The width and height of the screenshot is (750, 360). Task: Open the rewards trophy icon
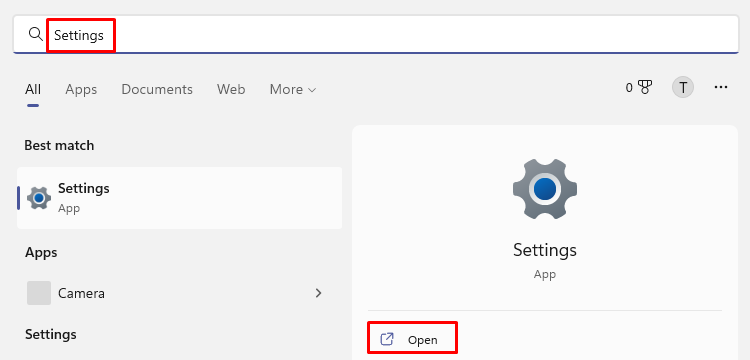tap(645, 87)
